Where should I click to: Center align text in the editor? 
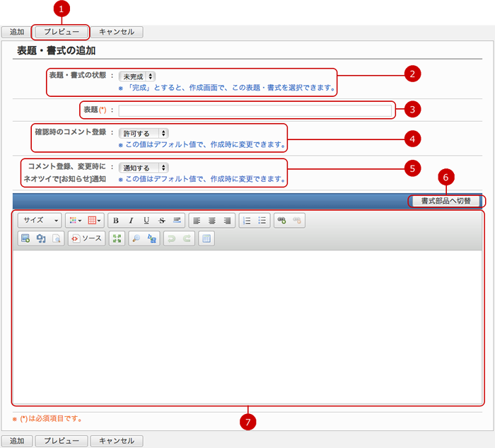point(212,221)
